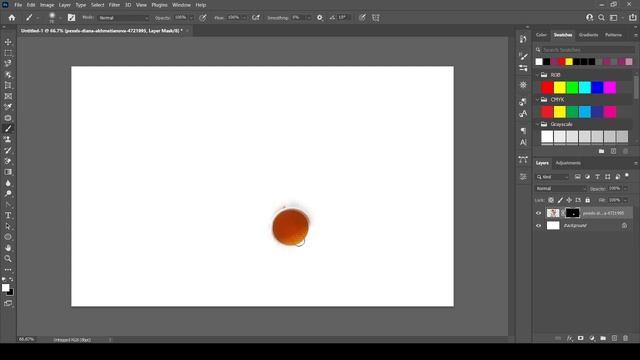
Task: Pick the RGB blue swatch
Action: click(x=597, y=87)
